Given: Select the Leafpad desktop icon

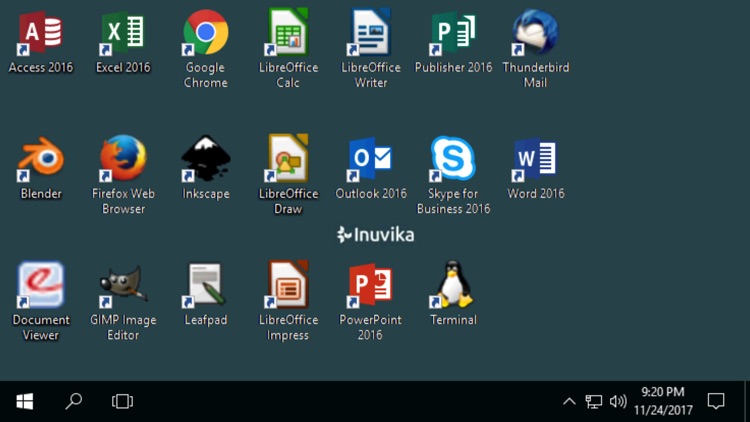Looking at the screenshot, I should point(206,285).
